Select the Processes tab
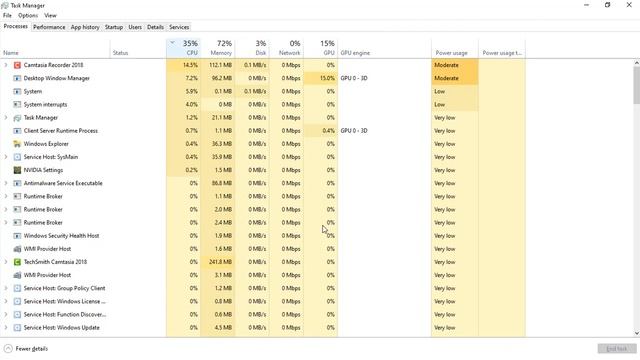The width and height of the screenshot is (640, 360). [16, 26]
